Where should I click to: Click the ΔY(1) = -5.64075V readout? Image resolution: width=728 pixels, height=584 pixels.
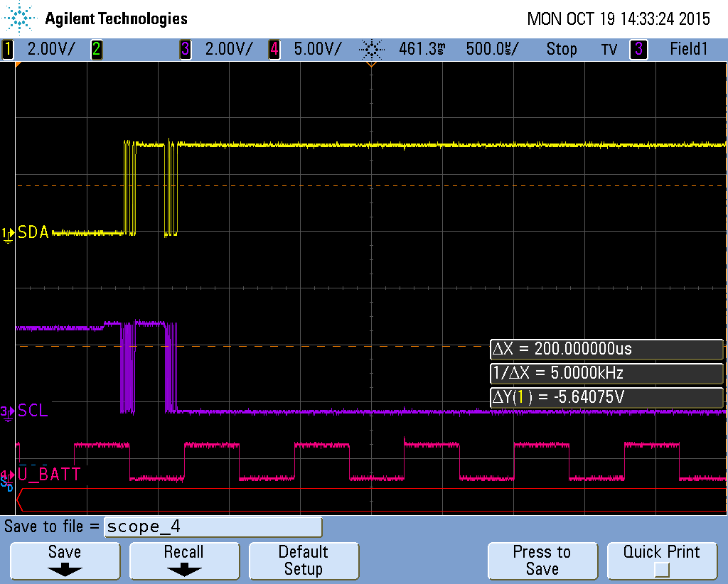tap(606, 397)
